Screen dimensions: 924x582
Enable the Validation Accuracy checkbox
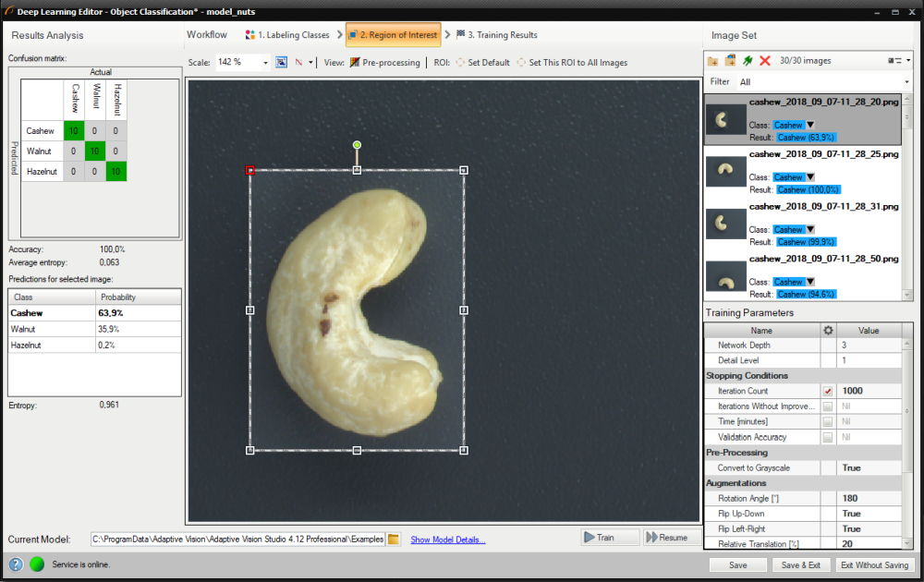[x=828, y=438]
